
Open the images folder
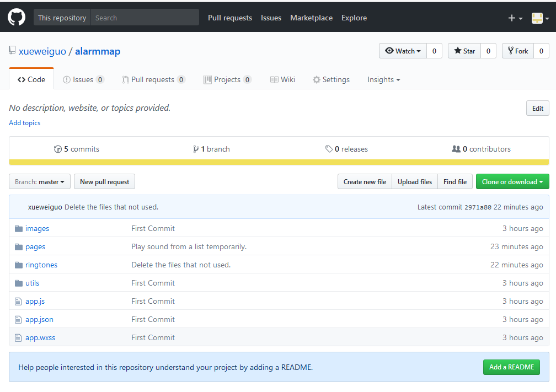pos(38,229)
